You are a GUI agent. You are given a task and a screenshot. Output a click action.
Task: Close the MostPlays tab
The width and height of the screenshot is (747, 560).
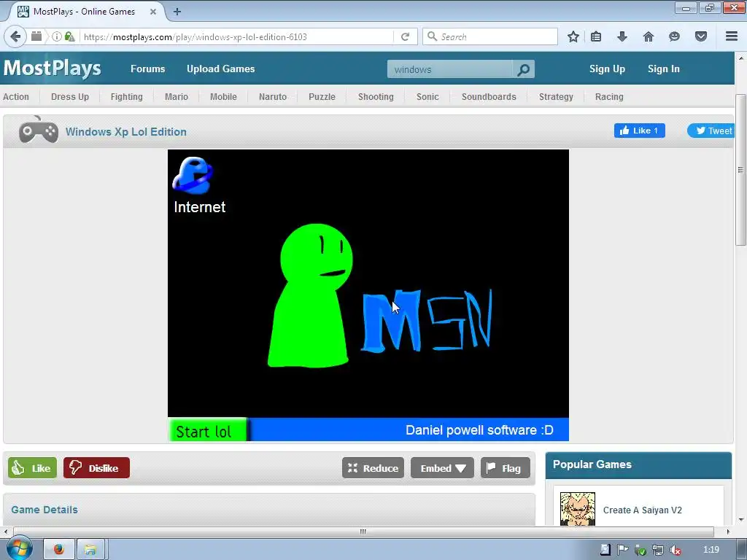[x=153, y=12]
